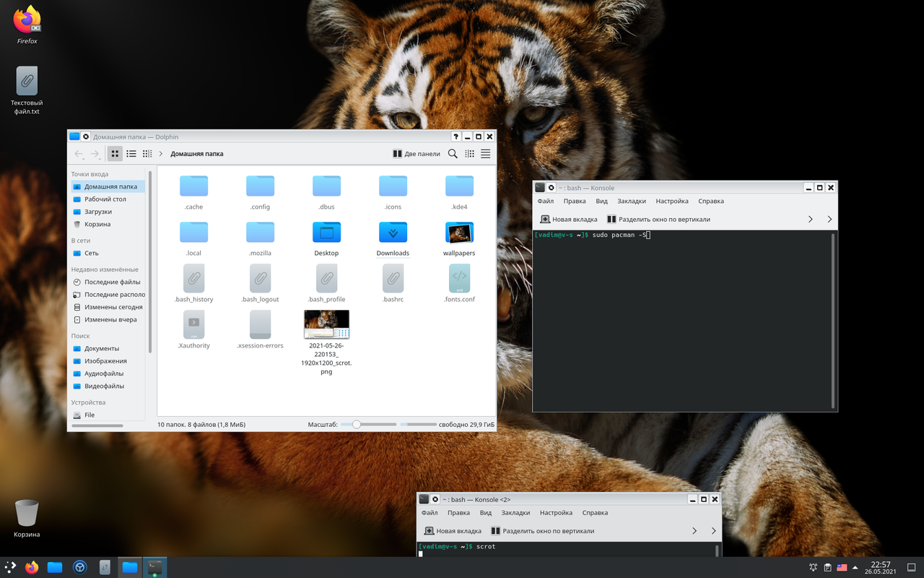Click Разделить окно по вертикали in first Konsole

click(658, 220)
